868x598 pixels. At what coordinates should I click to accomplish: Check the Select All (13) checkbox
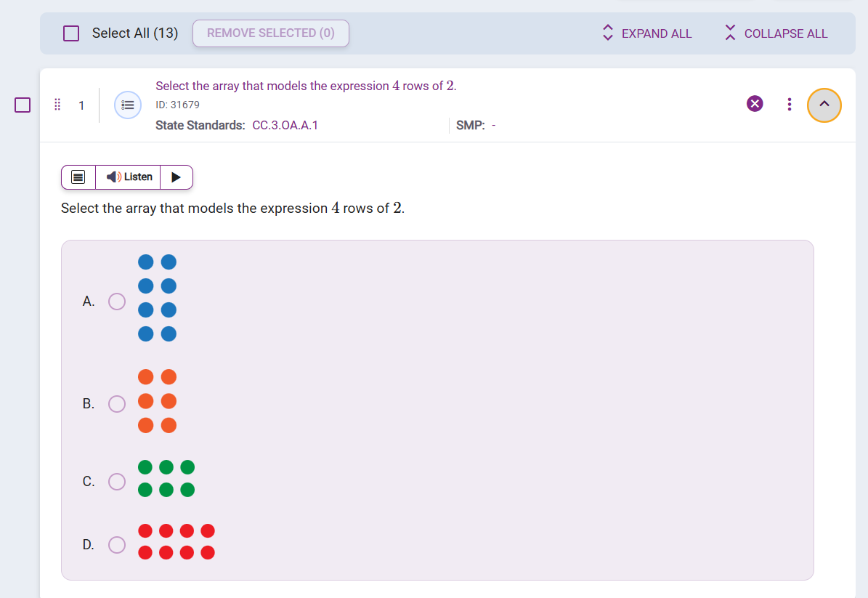tap(71, 33)
